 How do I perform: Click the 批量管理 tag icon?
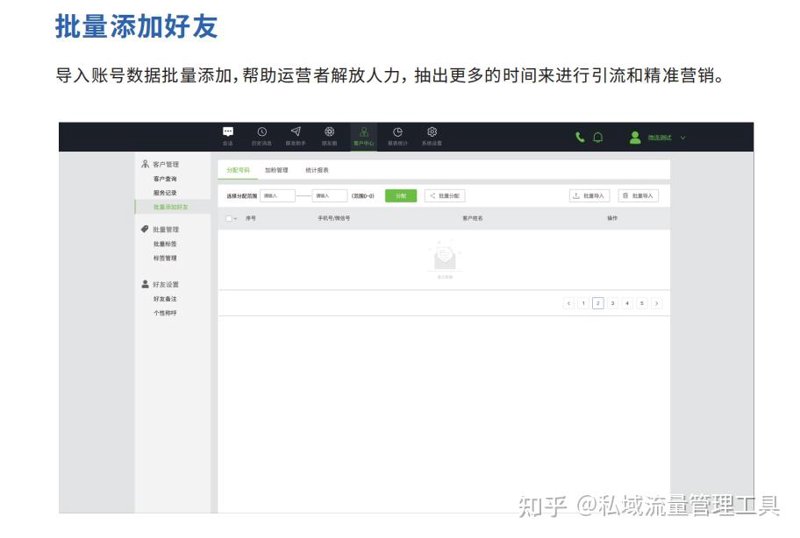point(145,229)
